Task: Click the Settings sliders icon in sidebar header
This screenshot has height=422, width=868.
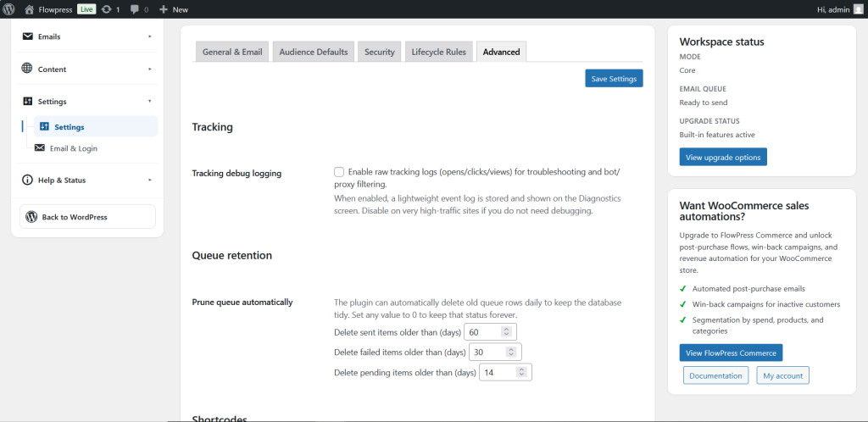Action: pos(27,101)
